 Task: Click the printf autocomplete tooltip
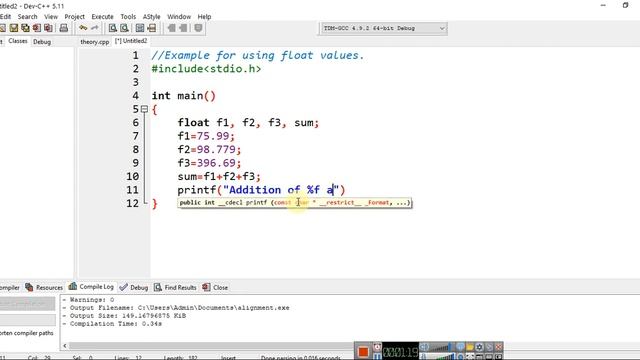(295, 202)
